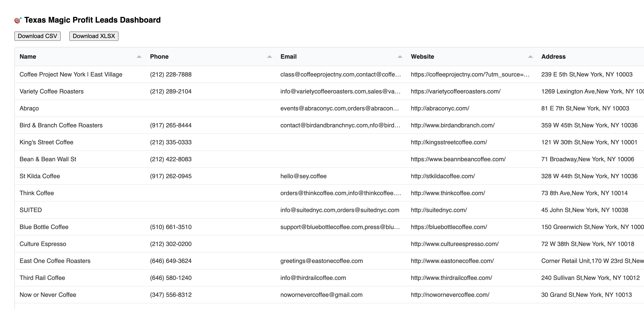The image size is (644, 309).
Task: Click phone (917) 262-0945
Action: tap(171, 176)
